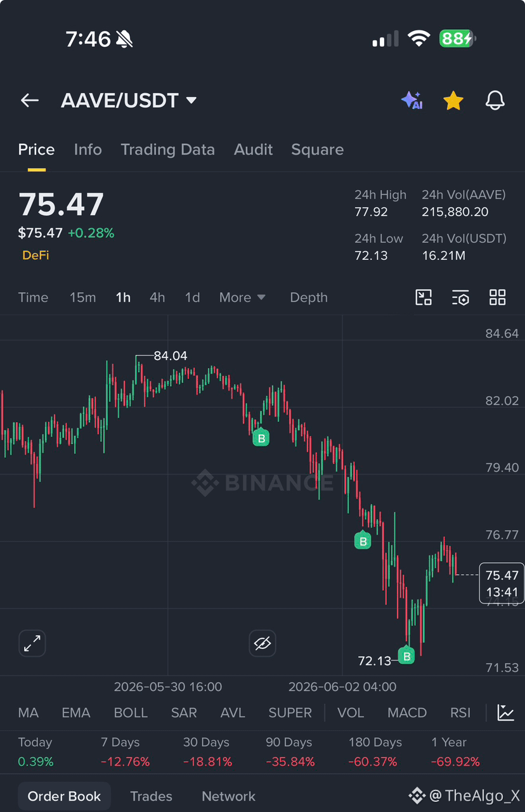
Task: Tap the Today 0.39% performance
Action: (36, 752)
